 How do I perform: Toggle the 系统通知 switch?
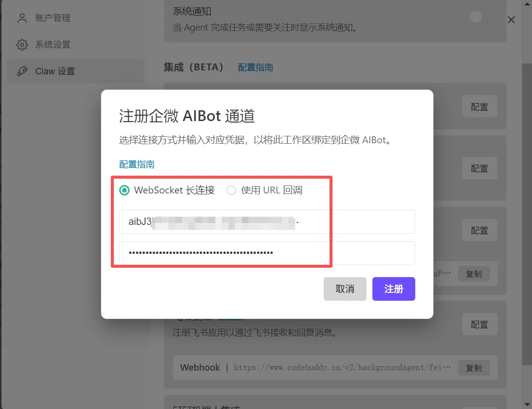(x=476, y=17)
